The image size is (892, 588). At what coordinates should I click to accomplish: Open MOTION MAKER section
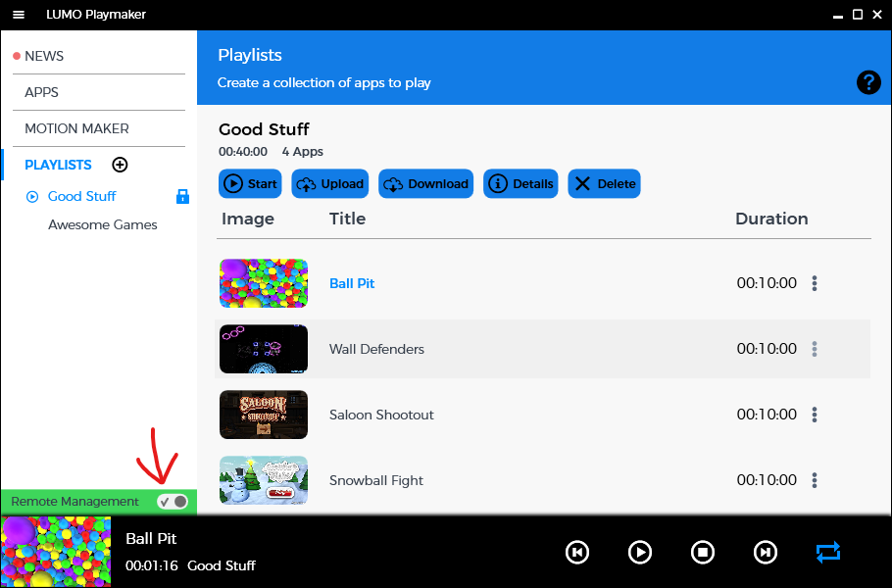pyautogui.click(x=76, y=129)
